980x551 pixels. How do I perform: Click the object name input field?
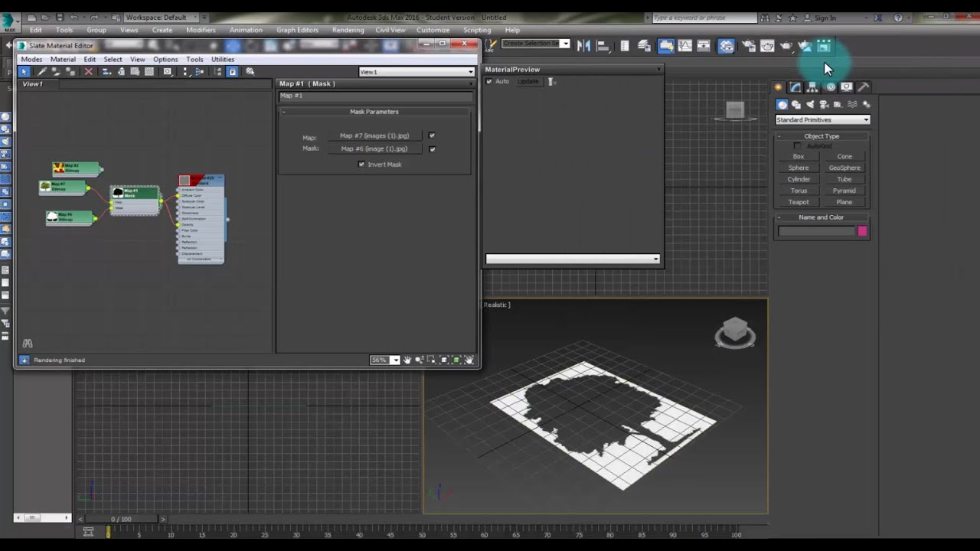(816, 231)
